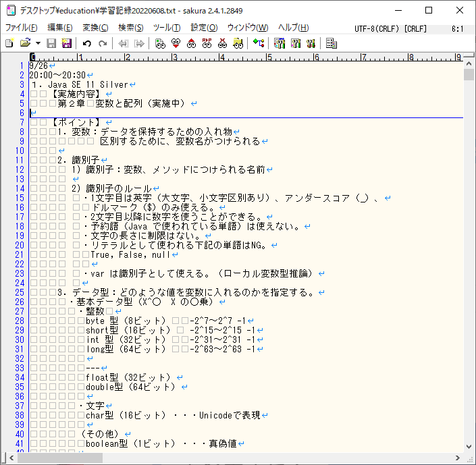476x465 pixels.
Task: Maximize the sakura editor window
Action: 429,10
